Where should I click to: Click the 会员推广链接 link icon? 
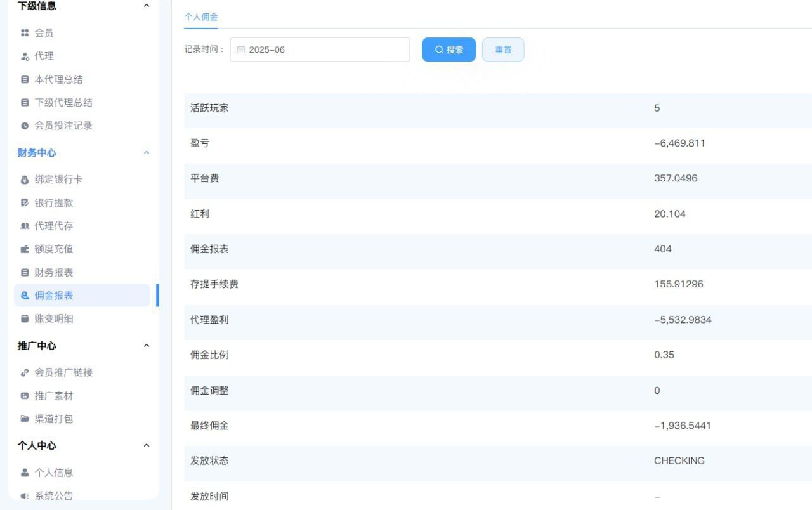tap(25, 372)
